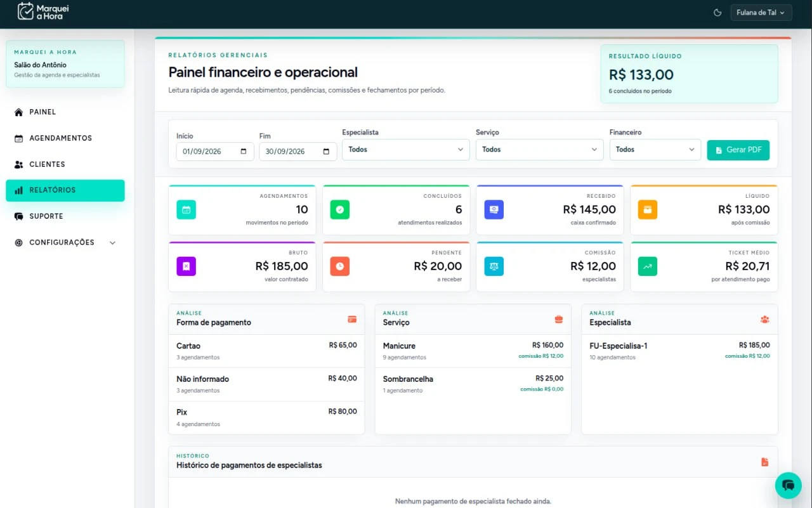Select the Pix payment row

[x=266, y=417]
